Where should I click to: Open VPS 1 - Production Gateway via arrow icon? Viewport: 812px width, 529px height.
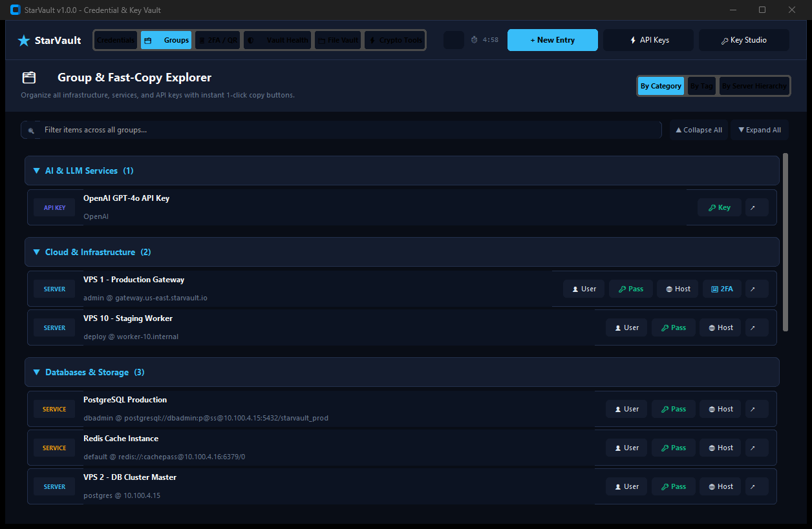point(756,289)
